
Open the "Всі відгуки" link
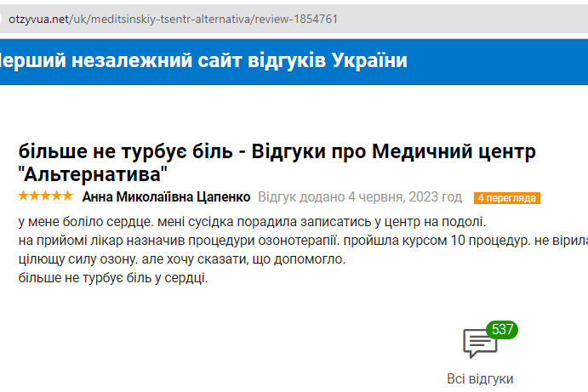click(480, 378)
